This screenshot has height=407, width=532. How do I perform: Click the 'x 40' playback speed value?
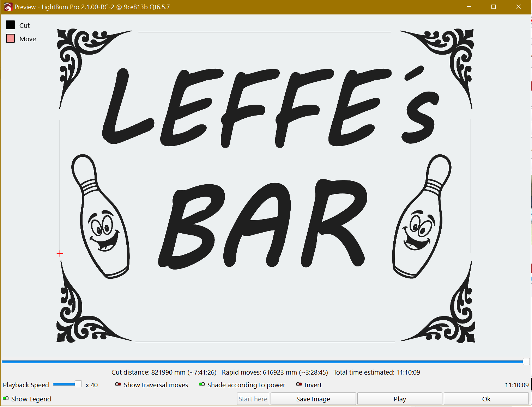pyautogui.click(x=92, y=385)
